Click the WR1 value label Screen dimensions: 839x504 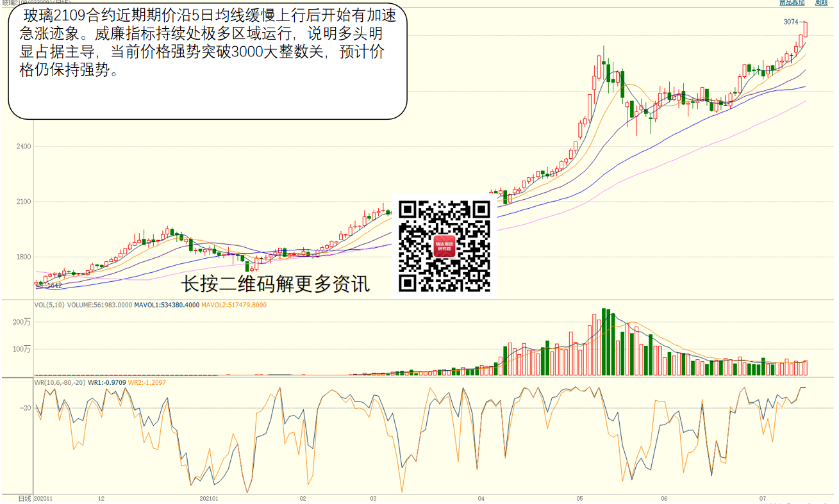point(106,382)
